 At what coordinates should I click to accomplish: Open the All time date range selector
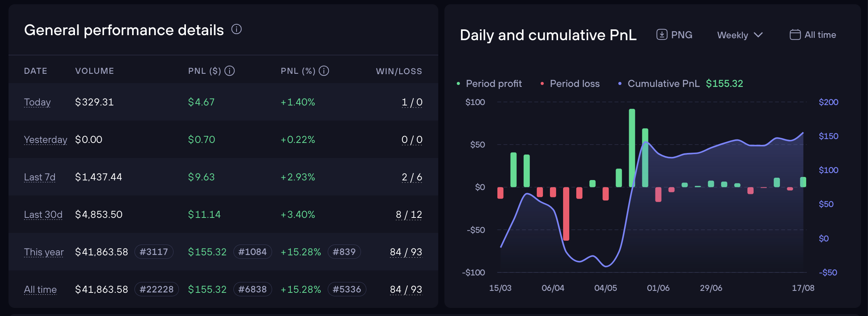[813, 35]
